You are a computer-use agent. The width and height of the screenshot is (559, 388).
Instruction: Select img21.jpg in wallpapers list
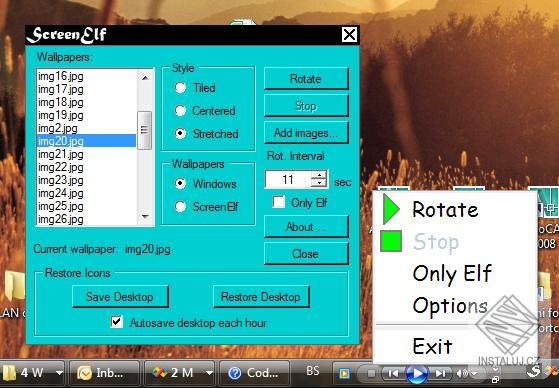point(86,154)
